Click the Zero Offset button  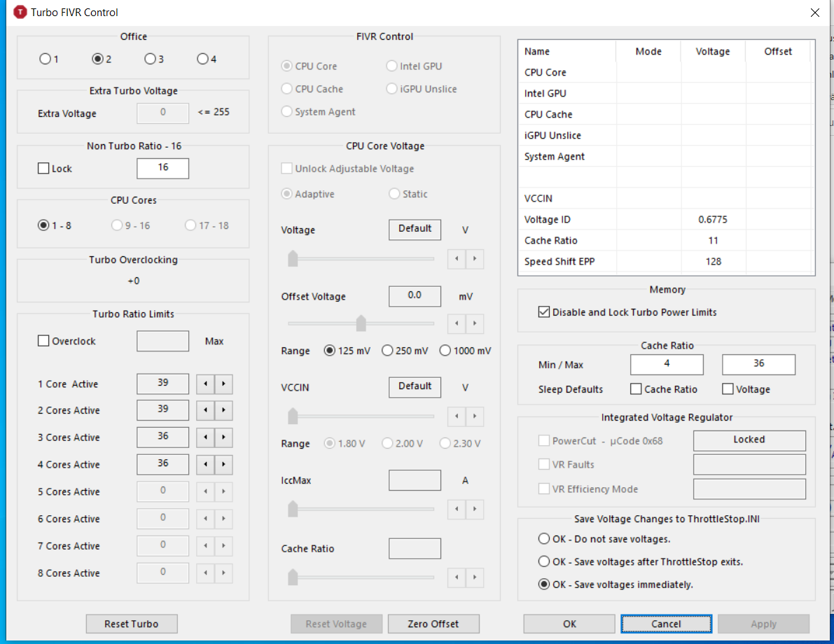pyautogui.click(x=433, y=624)
